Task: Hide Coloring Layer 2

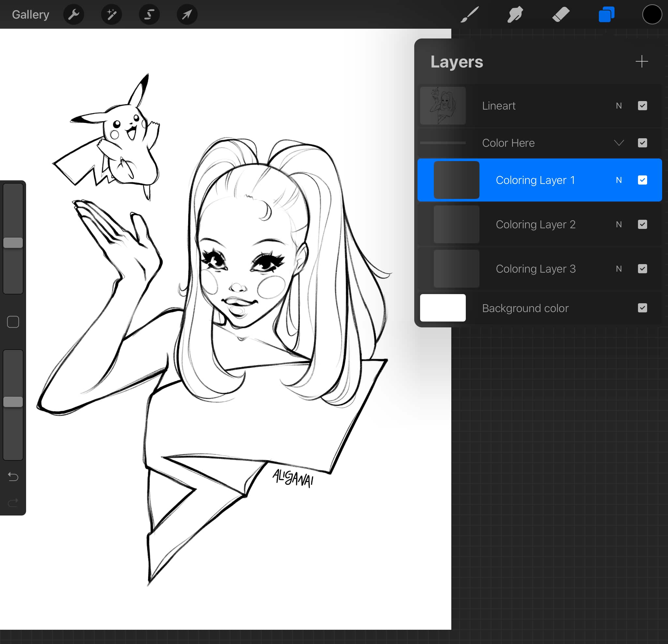Action: (x=642, y=224)
